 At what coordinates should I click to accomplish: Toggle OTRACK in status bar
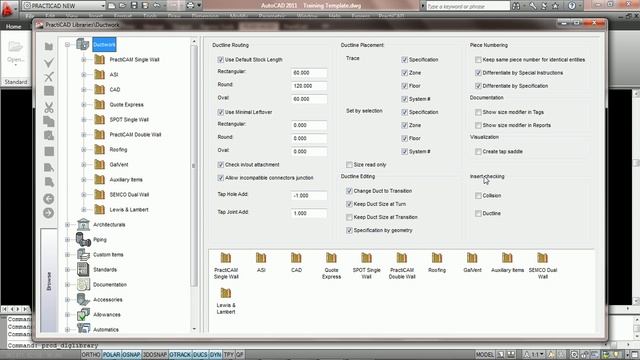coord(180,355)
